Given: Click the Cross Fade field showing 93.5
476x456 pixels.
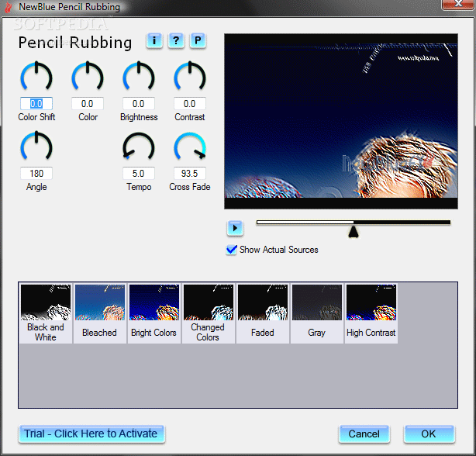Looking at the screenshot, I should pos(190,174).
